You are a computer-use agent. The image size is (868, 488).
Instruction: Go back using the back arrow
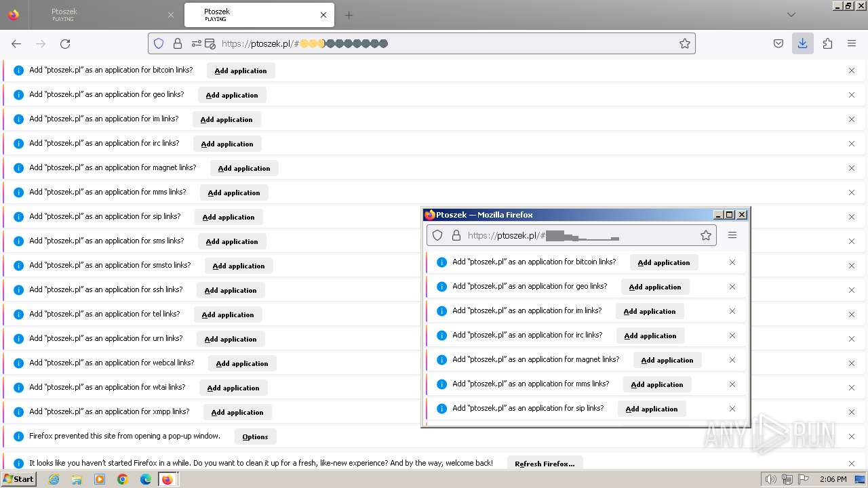click(16, 43)
